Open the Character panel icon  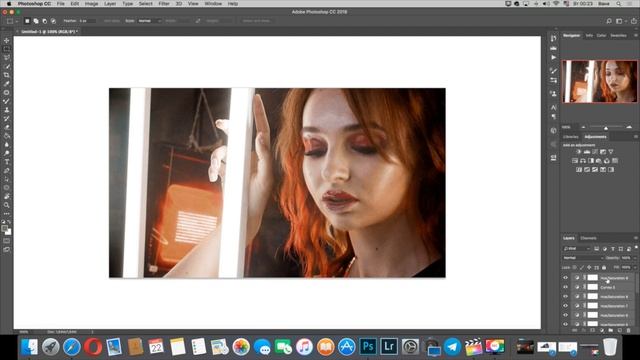[553, 107]
